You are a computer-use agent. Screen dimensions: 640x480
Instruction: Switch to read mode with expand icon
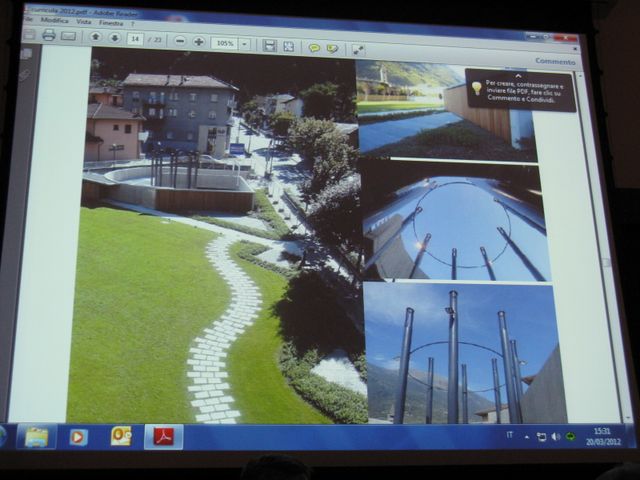coord(358,50)
